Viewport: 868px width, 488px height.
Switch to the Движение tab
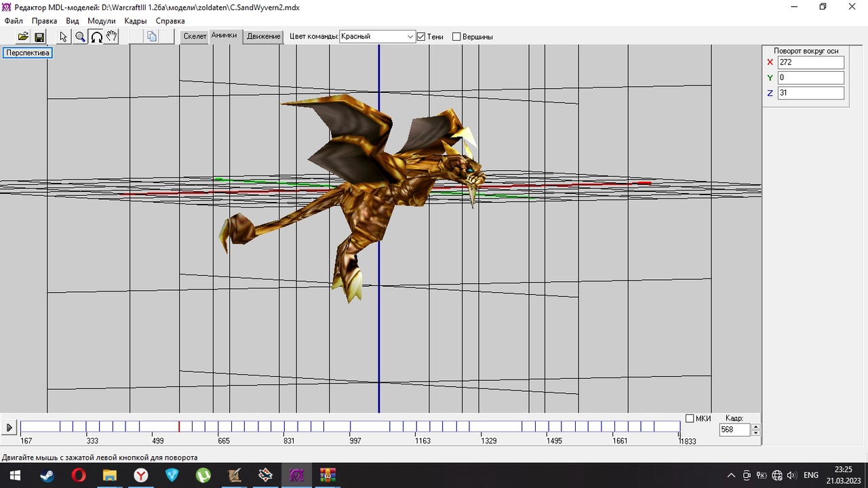[x=264, y=37]
